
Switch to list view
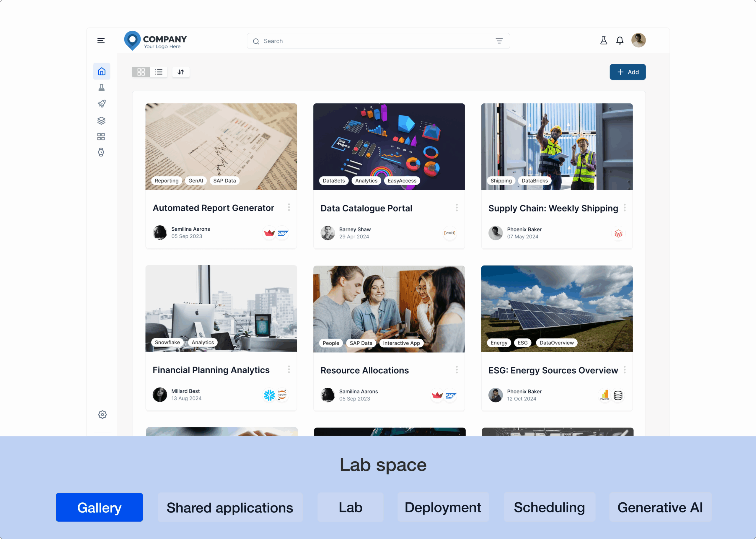[x=159, y=72]
